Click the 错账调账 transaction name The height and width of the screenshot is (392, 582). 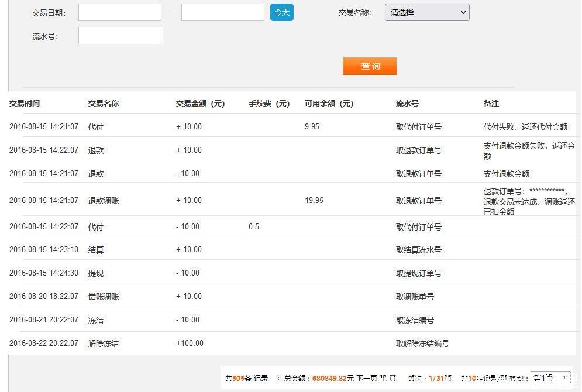[103, 297]
